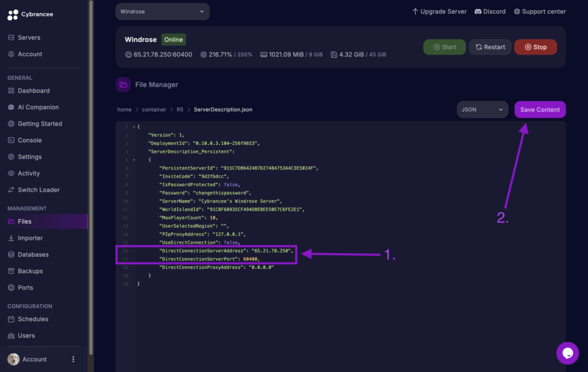Viewport: 588px width, 372px height.
Task: Click the Databases icon under Management
Action: point(12,254)
